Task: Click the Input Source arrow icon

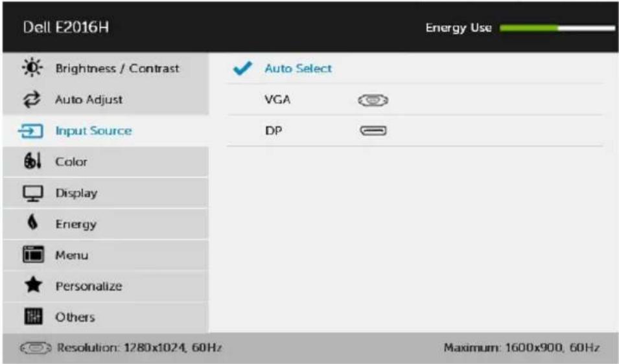Action: tap(31, 131)
